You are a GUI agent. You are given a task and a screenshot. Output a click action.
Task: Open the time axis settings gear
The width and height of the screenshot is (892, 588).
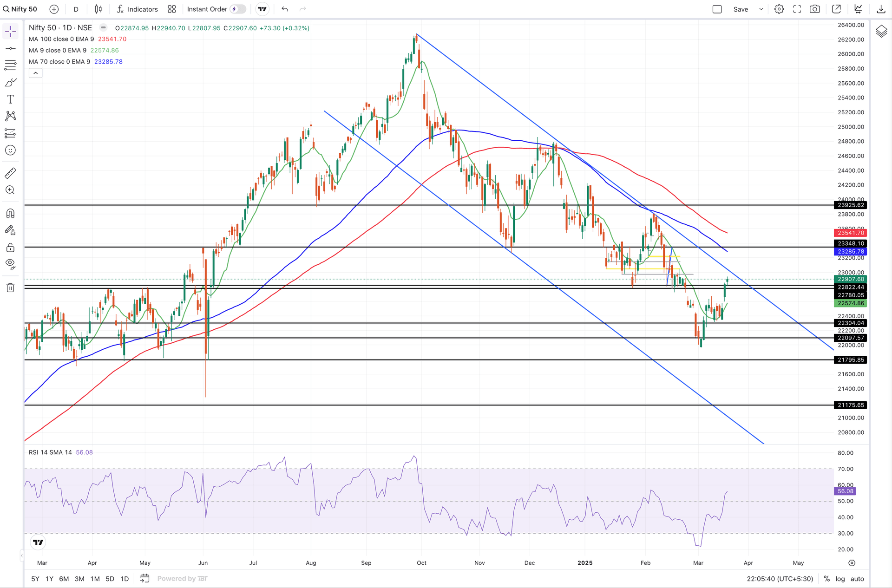tap(852, 563)
